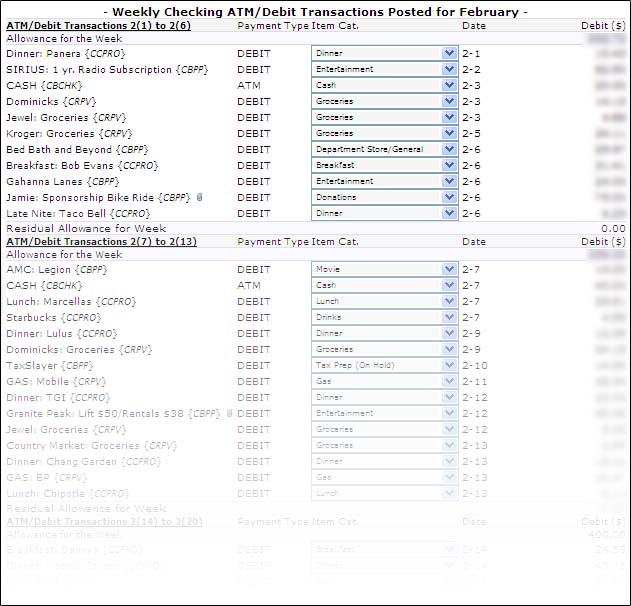
Task: Open Entertainment dropdown for SIRIUS Radio Subscription
Action: [x=384, y=69]
